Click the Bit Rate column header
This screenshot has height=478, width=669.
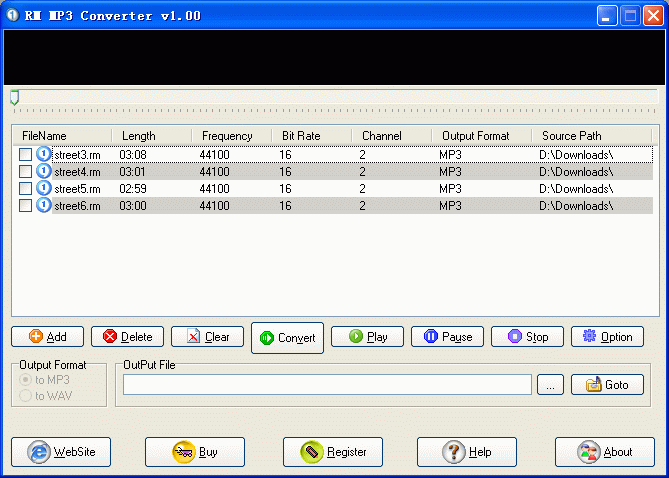pos(312,136)
